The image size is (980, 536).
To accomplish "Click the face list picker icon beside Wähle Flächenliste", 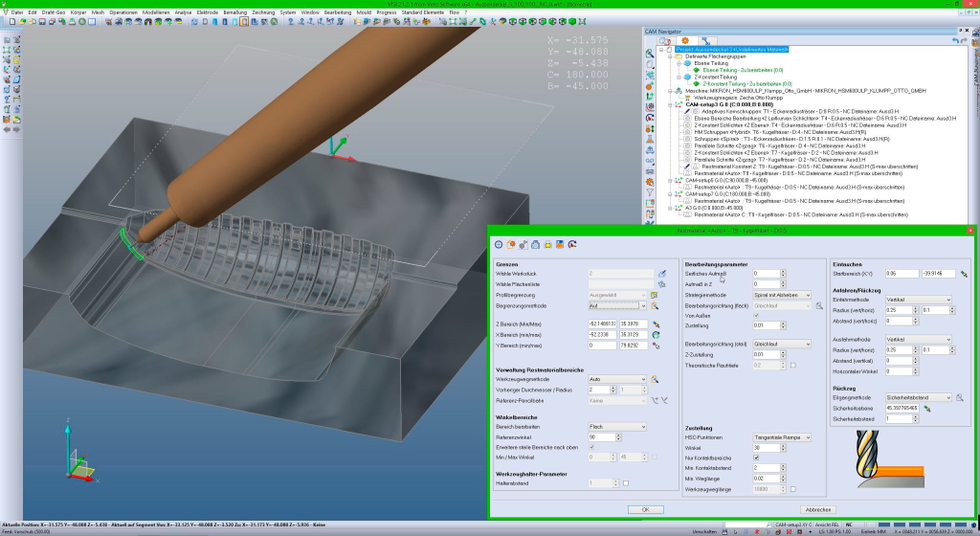I will click(x=662, y=284).
